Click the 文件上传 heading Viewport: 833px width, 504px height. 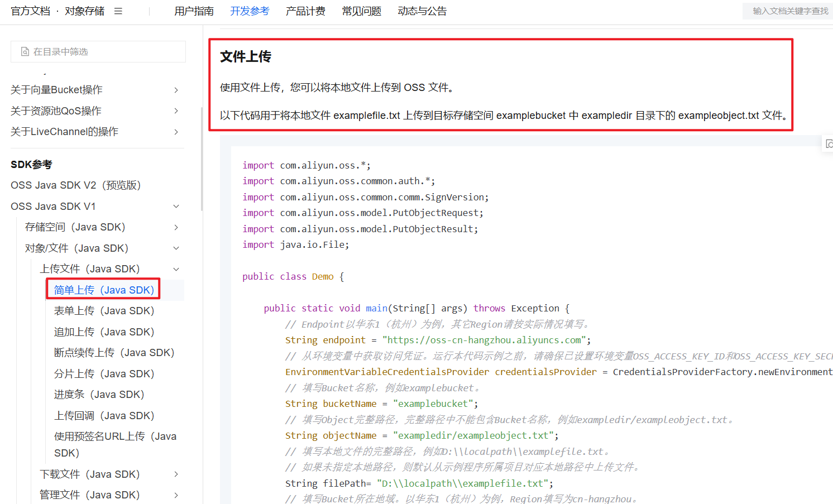pos(246,56)
